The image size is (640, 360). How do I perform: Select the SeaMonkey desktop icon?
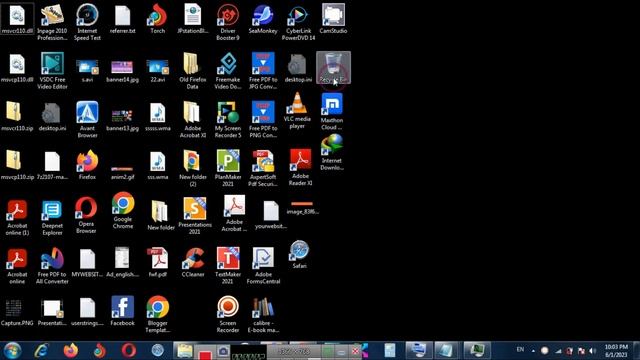coord(263,19)
